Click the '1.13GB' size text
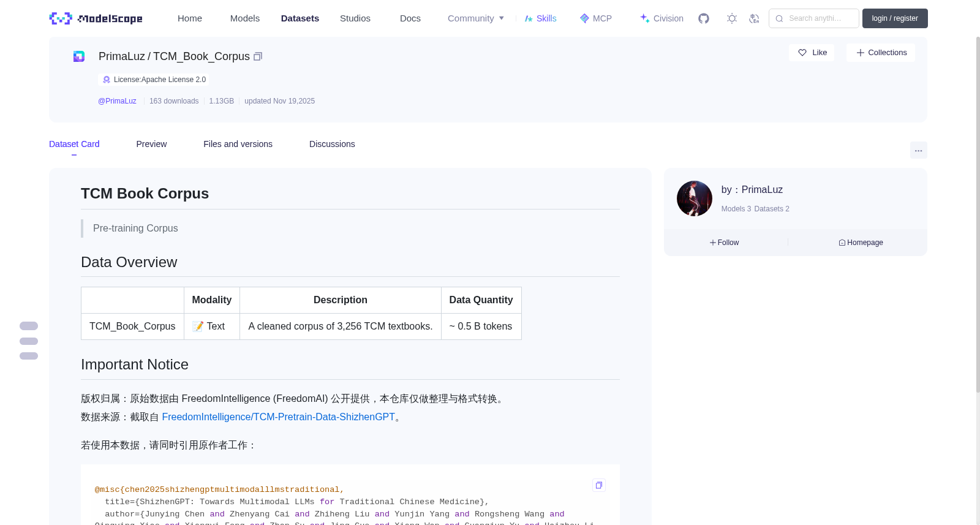Screen dimensions: 980x525 221,101
